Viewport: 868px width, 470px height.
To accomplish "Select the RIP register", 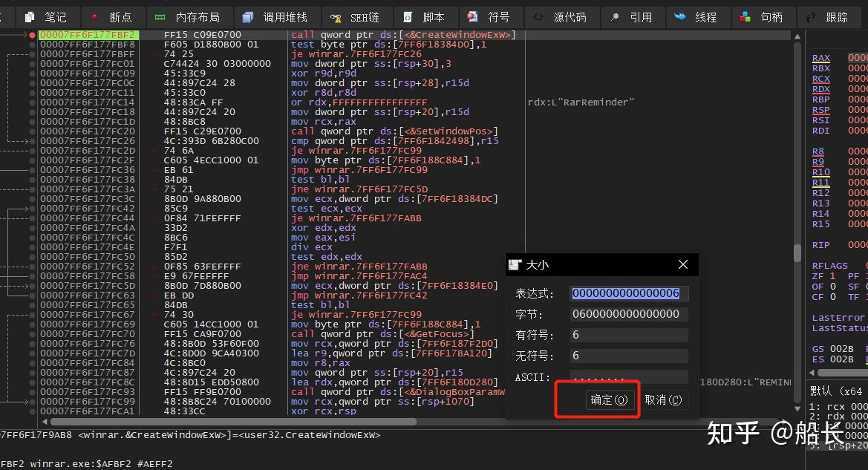I will point(821,245).
